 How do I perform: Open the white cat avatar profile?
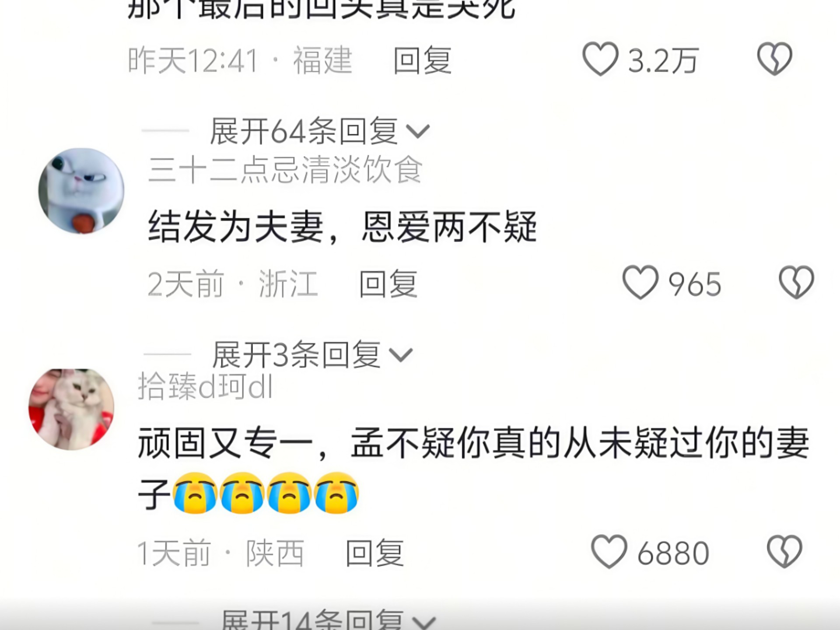tap(71, 409)
